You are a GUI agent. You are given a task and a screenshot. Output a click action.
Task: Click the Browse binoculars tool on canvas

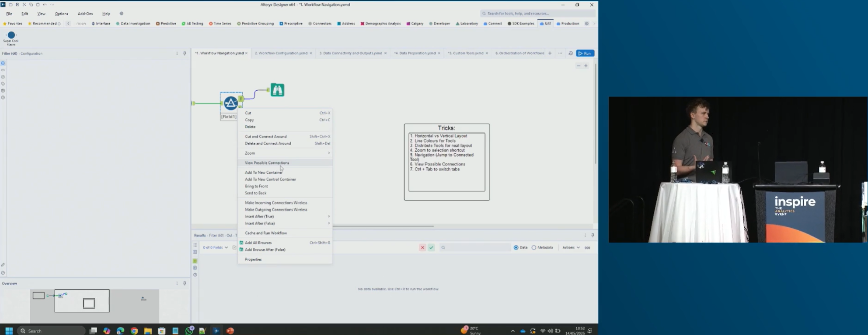[x=277, y=90]
